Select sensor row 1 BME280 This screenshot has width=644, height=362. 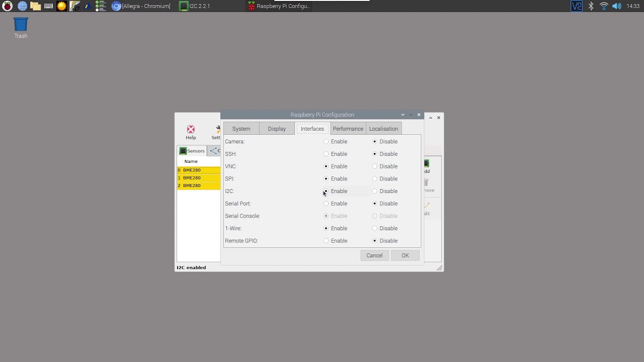coord(199,178)
